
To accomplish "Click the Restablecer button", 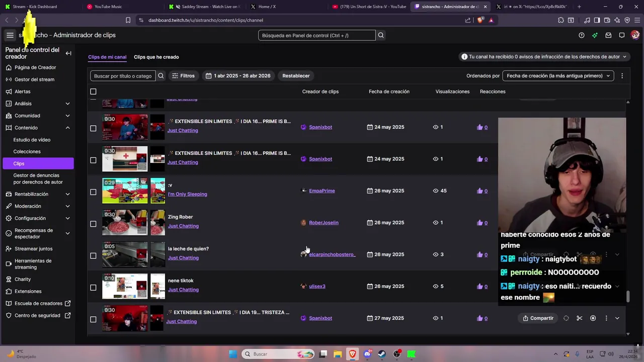I will [296, 76].
